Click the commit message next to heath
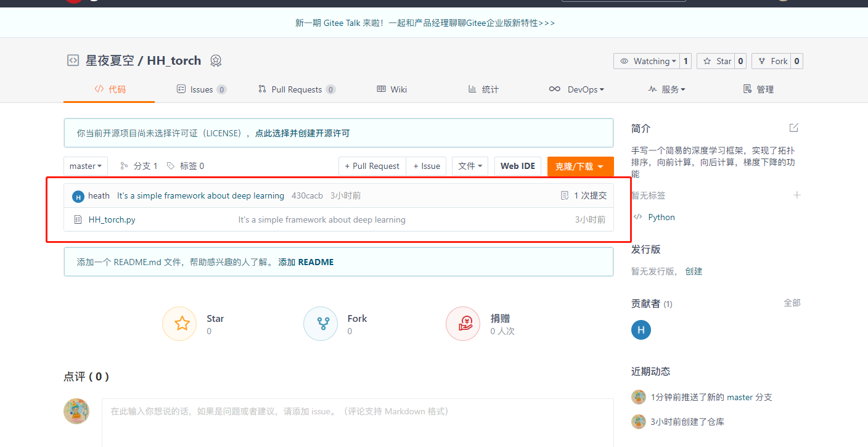Image resolution: width=868 pixels, height=447 pixels. click(200, 195)
